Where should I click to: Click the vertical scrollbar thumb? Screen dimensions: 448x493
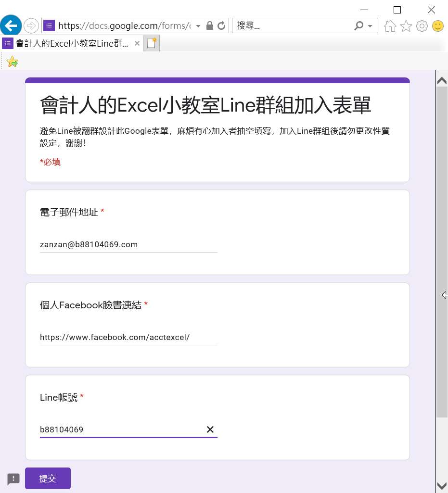[442, 252]
